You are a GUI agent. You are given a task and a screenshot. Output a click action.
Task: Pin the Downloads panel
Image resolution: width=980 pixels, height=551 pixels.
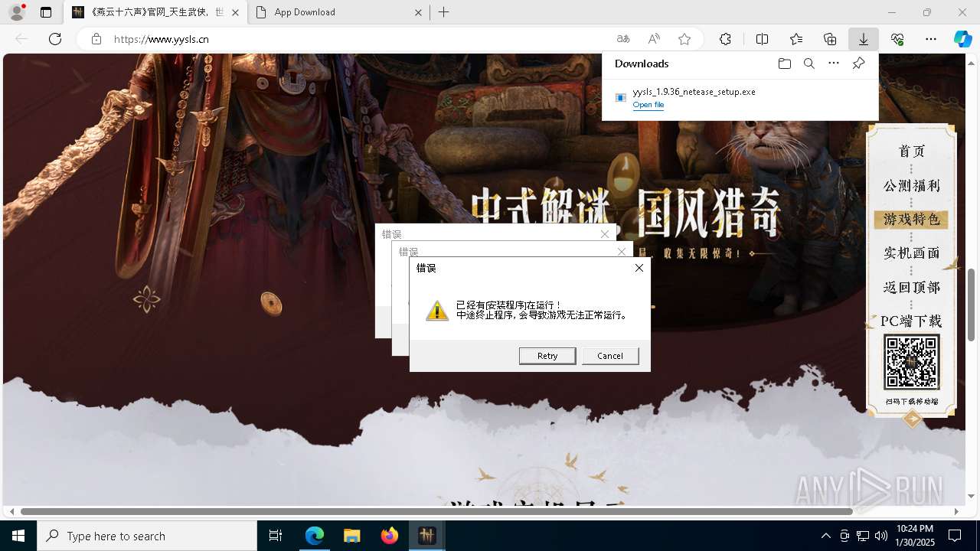coord(858,64)
